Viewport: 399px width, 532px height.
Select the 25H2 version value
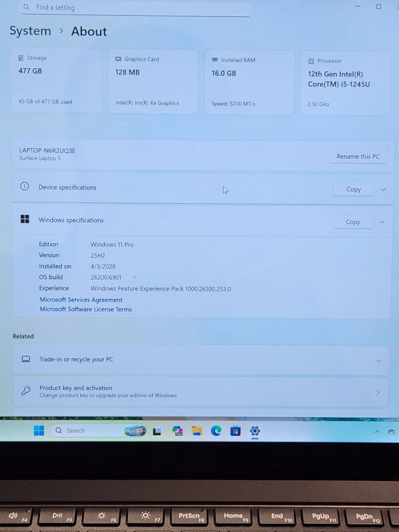[98, 255]
